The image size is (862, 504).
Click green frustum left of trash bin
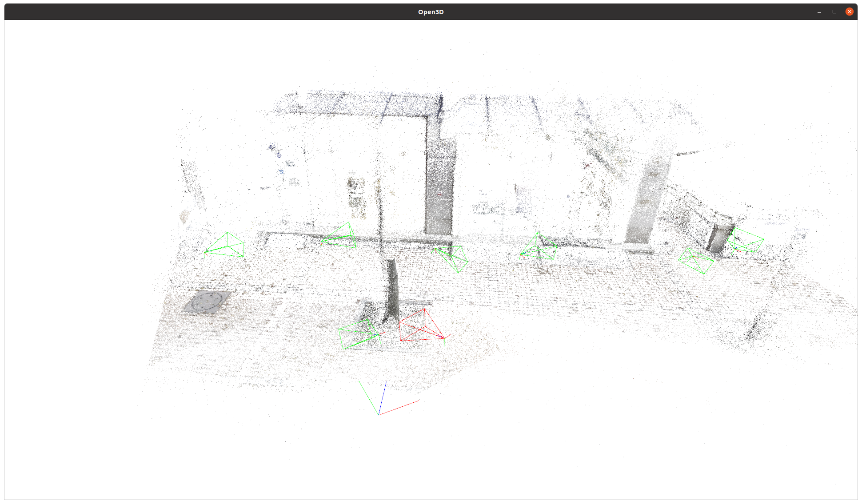click(x=695, y=260)
